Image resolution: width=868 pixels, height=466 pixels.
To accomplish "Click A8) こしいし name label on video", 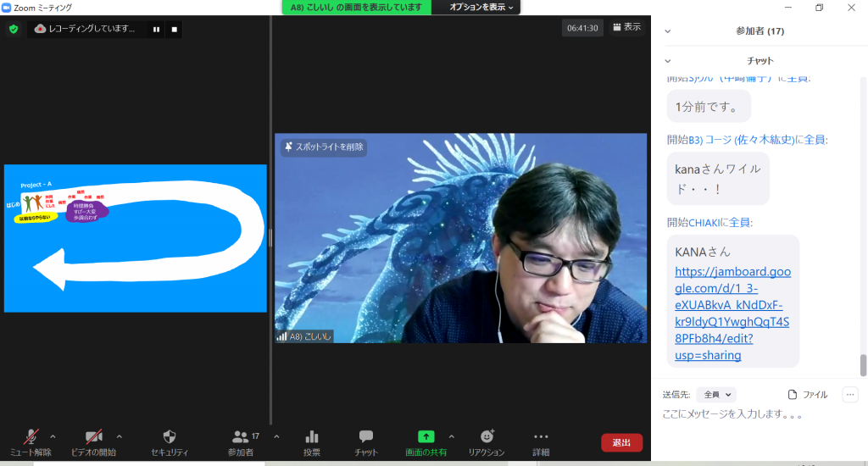I will [310, 336].
